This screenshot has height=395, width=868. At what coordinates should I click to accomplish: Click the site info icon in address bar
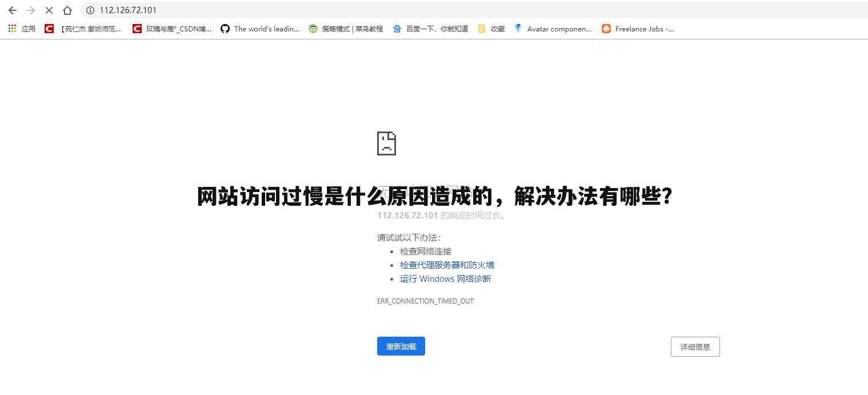[x=90, y=10]
